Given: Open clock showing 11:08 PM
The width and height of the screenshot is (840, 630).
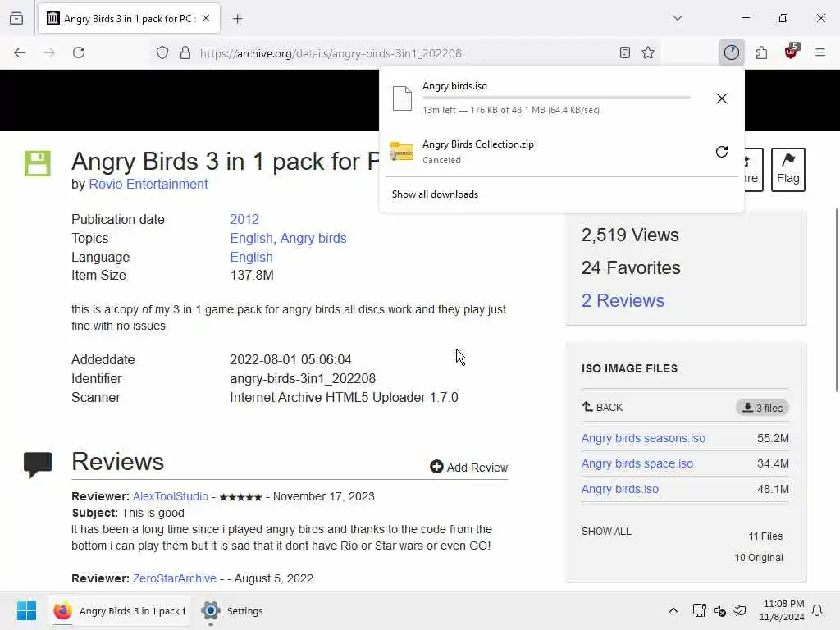Looking at the screenshot, I should (782, 610).
